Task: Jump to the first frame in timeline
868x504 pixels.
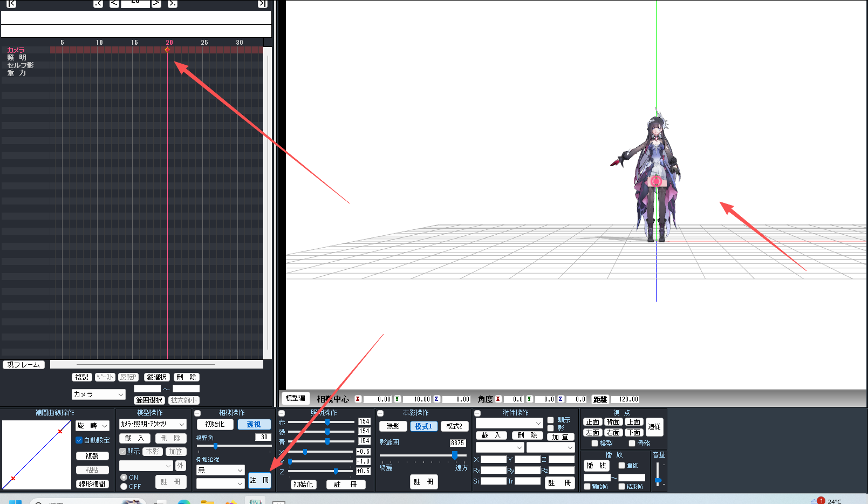Action: (11, 4)
